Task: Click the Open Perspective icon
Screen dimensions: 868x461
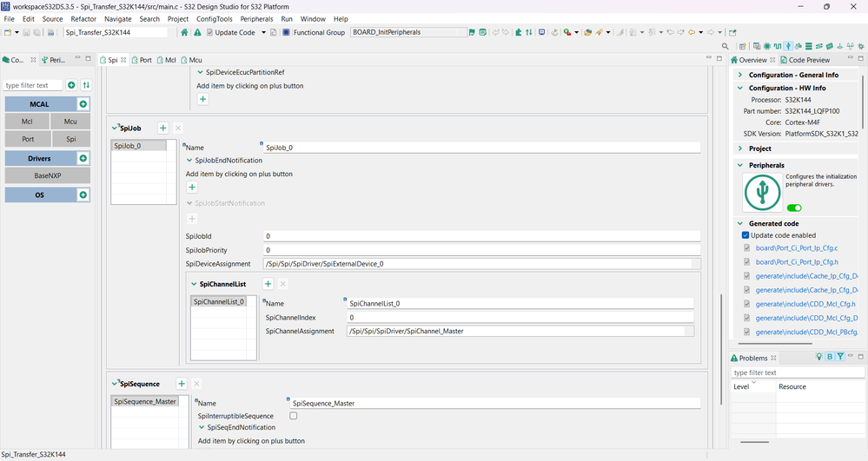Action: [742, 47]
